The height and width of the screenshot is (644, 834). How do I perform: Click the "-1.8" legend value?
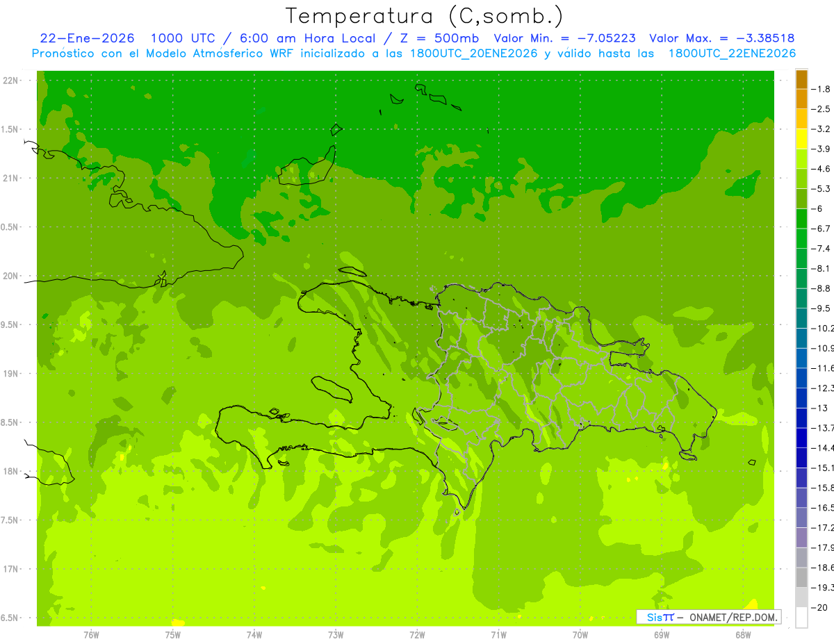click(821, 89)
